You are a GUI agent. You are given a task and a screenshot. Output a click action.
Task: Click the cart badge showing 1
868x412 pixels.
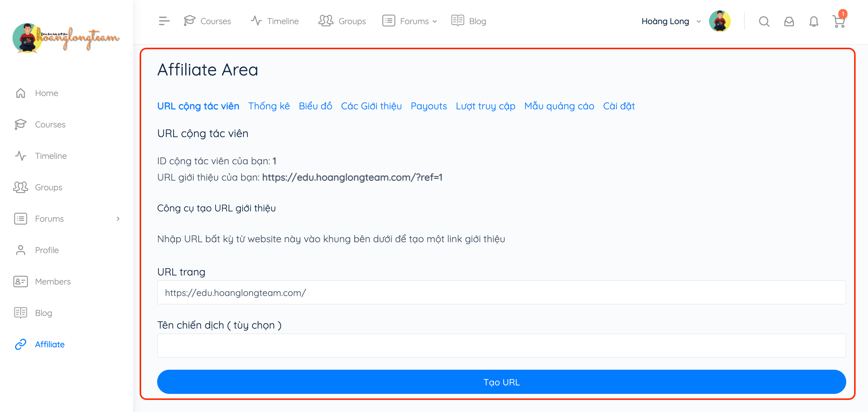point(843,14)
